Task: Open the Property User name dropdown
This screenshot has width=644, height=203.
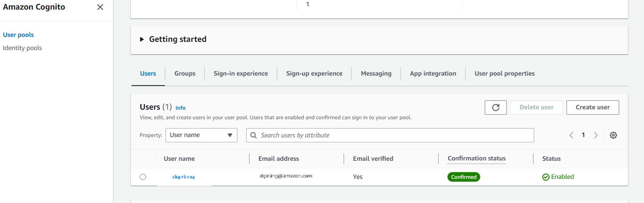Action: 201,135
